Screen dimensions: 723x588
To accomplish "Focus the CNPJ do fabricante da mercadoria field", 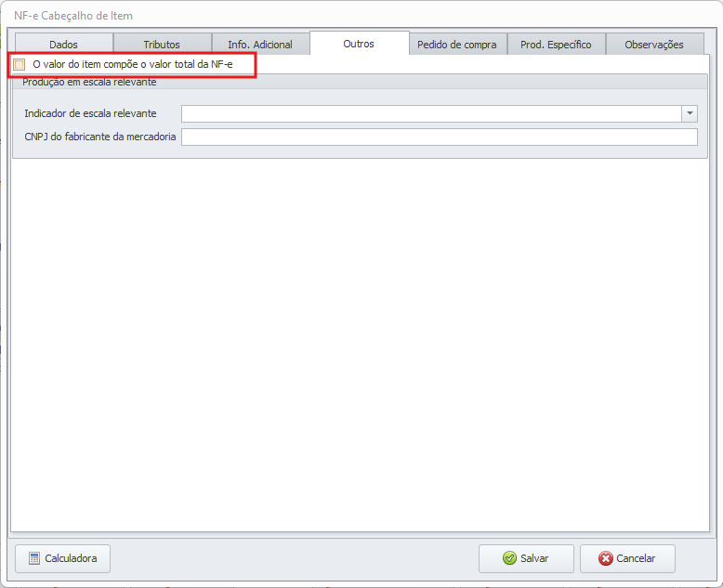I will click(439, 137).
